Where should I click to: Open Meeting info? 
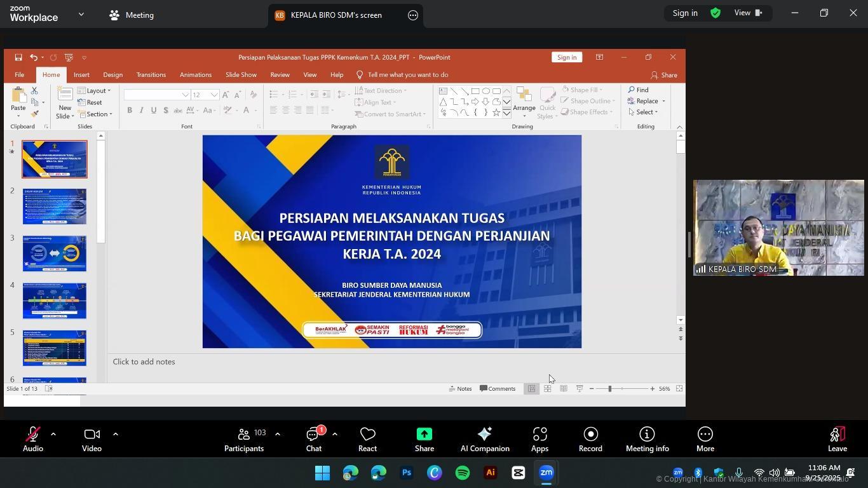(x=647, y=439)
